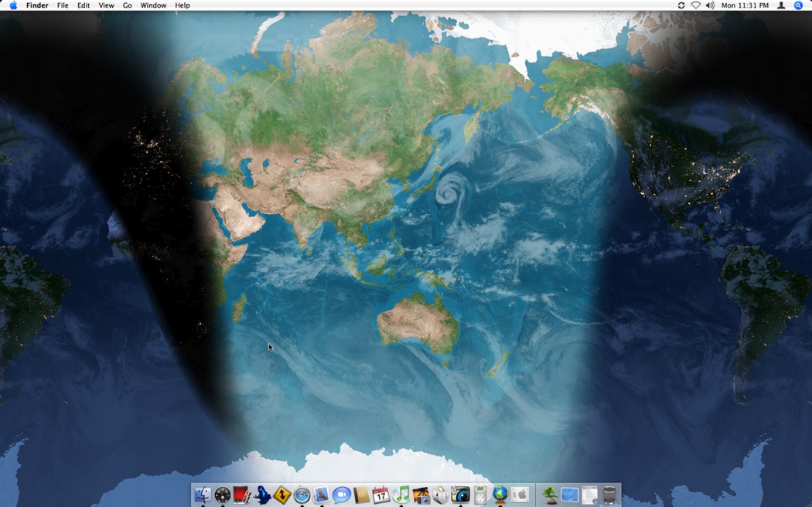Launch Safari compass icon in Dock
This screenshot has height=507, width=812.
tap(302, 495)
